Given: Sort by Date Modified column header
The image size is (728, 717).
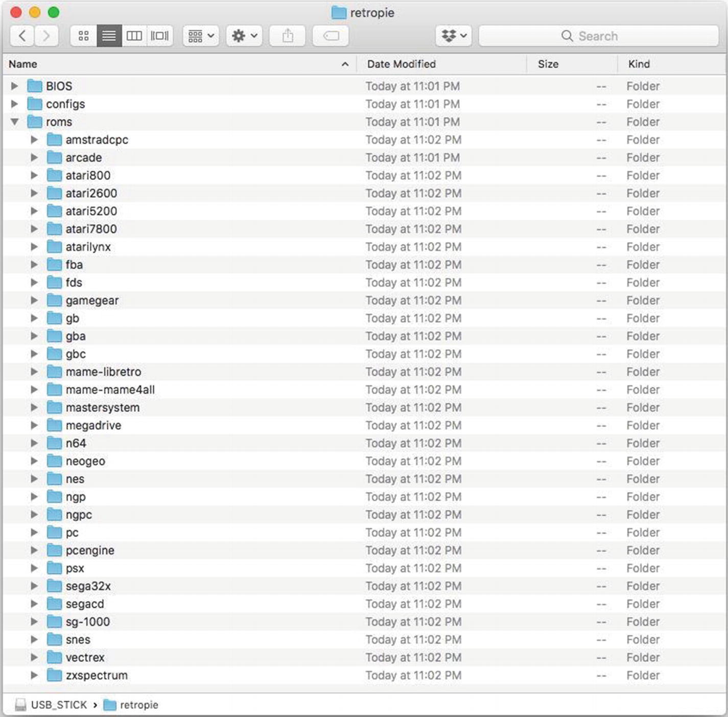Looking at the screenshot, I should point(442,64).
